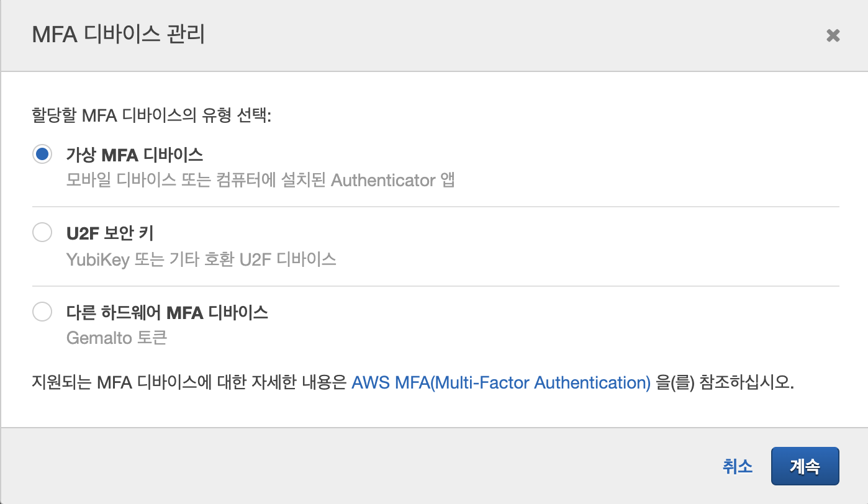Click the word YubiKey in the second description
The image size is (868, 504).
point(97,259)
